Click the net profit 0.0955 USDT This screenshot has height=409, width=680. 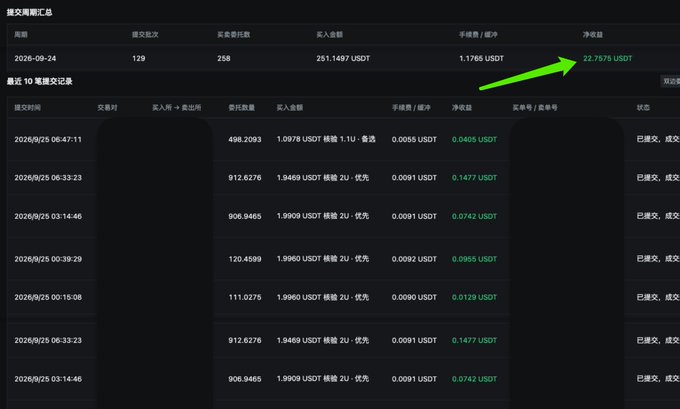tap(474, 259)
